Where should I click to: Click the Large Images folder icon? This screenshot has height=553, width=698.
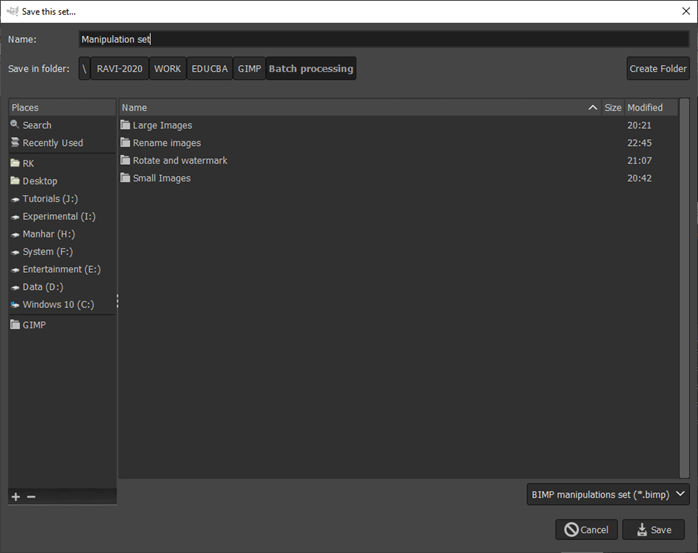point(125,125)
